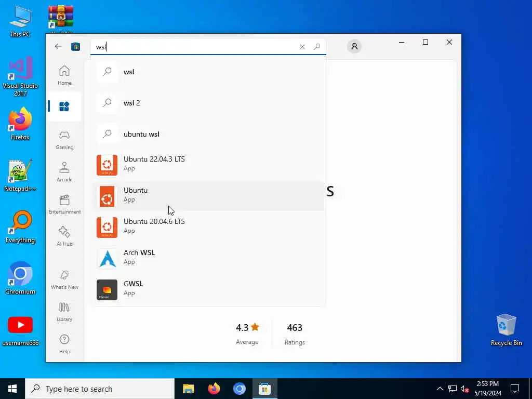This screenshot has width=532, height=399.
Task: Open Library in sidebar
Action: coord(64,312)
